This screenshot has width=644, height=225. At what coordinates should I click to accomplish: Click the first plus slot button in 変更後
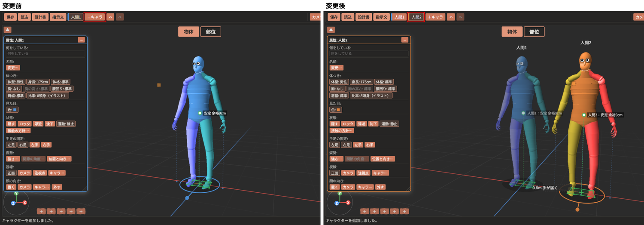pyautogui.click(x=365, y=211)
